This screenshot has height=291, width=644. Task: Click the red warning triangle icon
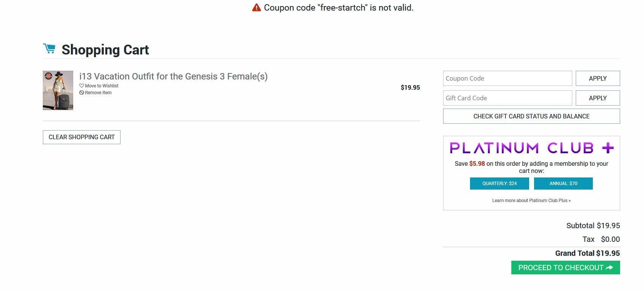tap(257, 8)
